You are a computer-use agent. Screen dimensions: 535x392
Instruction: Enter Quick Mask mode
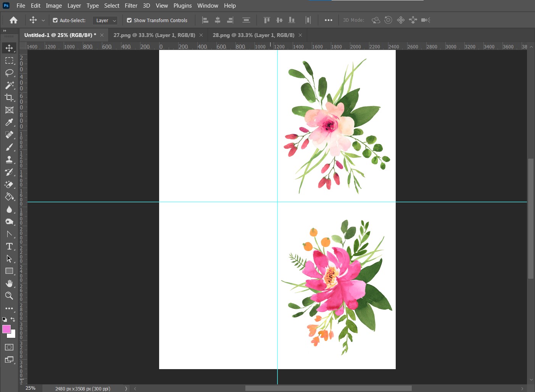click(8, 347)
